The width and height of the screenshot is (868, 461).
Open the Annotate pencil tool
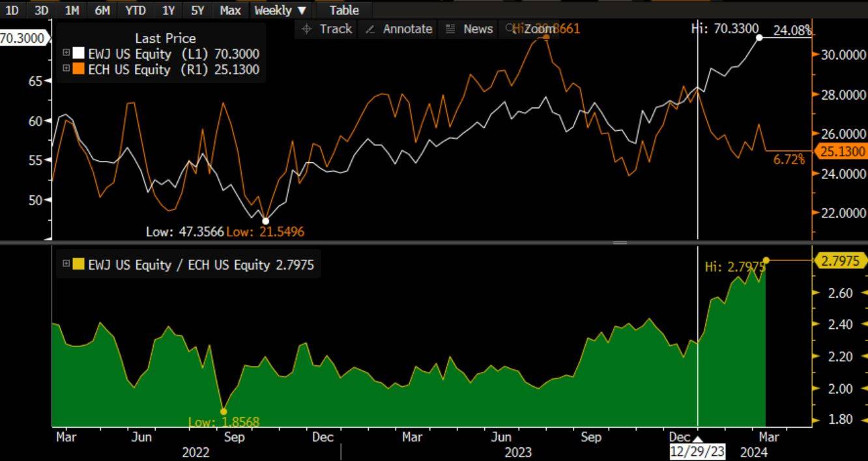(x=399, y=29)
